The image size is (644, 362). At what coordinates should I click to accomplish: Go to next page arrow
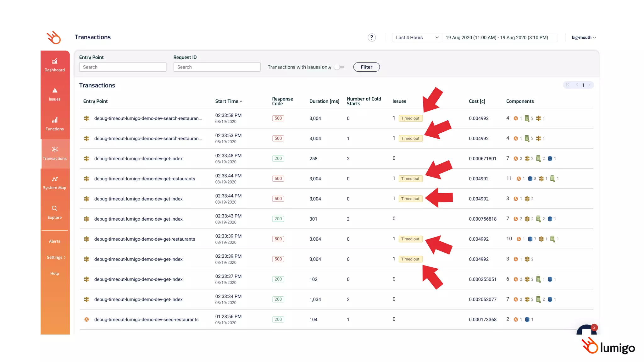(x=589, y=85)
